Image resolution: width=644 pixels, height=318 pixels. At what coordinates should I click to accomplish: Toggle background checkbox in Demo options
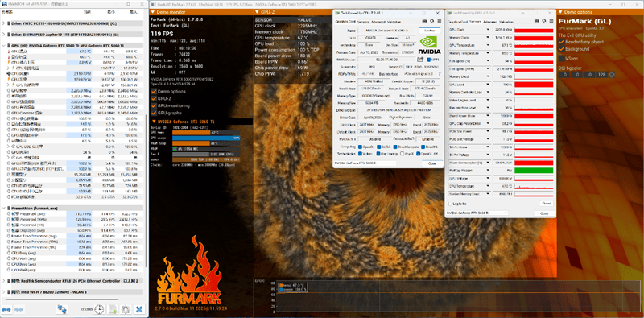[x=561, y=49]
